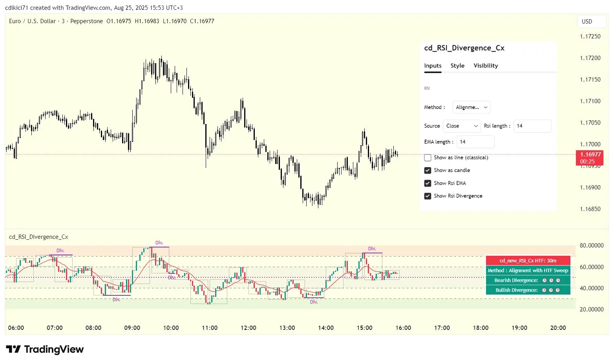Open the Method dropdown showing Alignme...
Image resolution: width=614 pixels, height=364 pixels.
coord(471,107)
